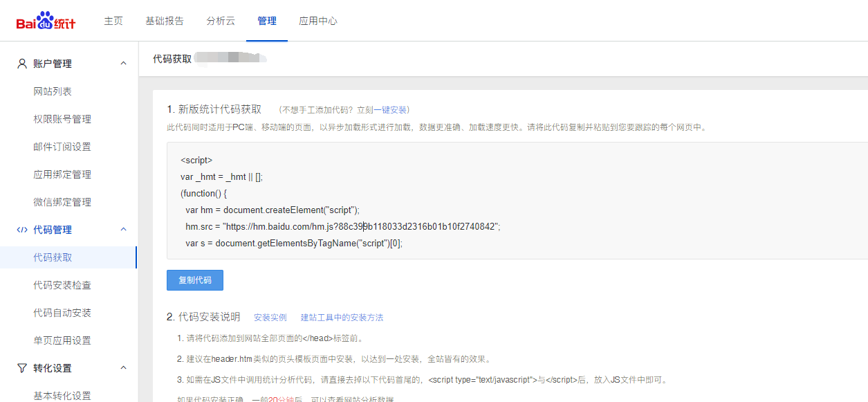Screen dimensions: 868x402
Task: Go to 应用中心 tab
Action: pos(318,21)
